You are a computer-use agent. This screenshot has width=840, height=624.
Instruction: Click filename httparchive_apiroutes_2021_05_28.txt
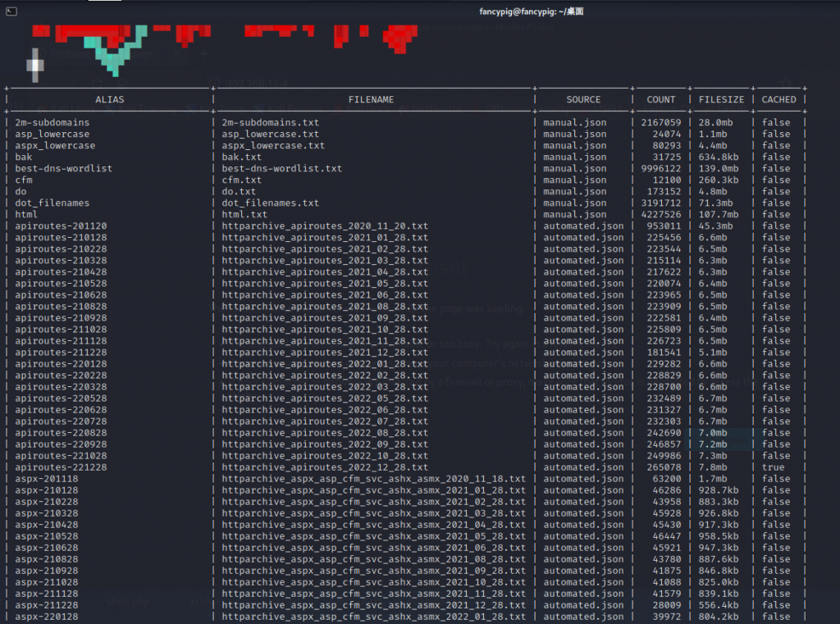click(325, 284)
